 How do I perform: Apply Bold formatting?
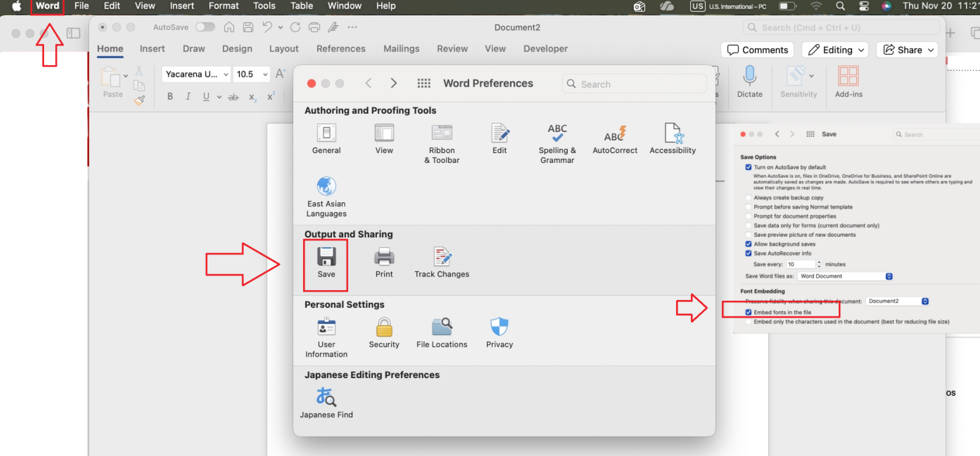pyautogui.click(x=170, y=97)
